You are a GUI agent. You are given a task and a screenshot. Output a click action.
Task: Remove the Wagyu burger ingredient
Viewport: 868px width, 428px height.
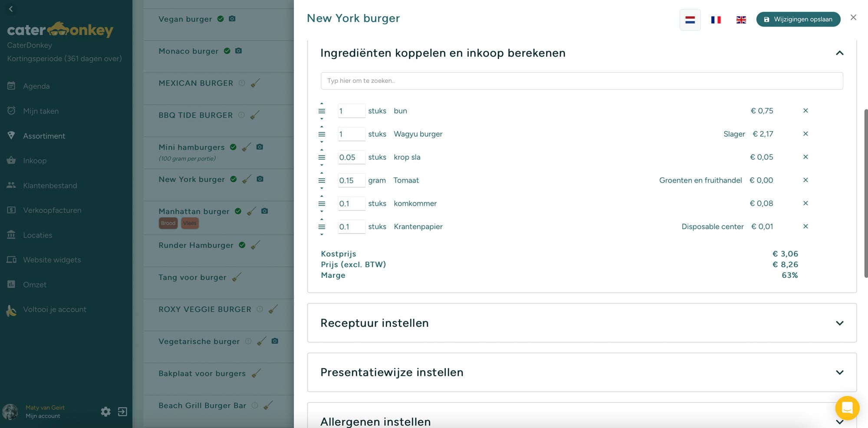coord(805,134)
